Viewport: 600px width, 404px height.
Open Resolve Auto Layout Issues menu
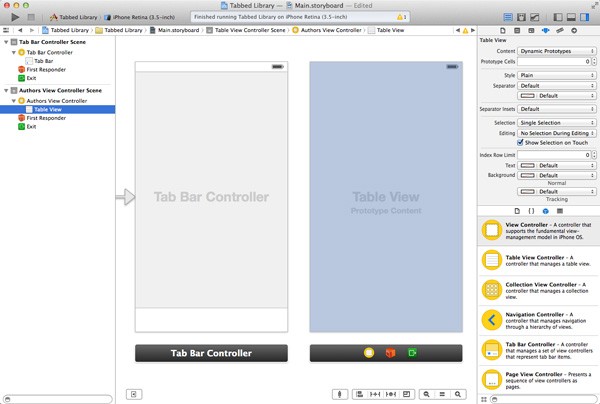[391, 394]
